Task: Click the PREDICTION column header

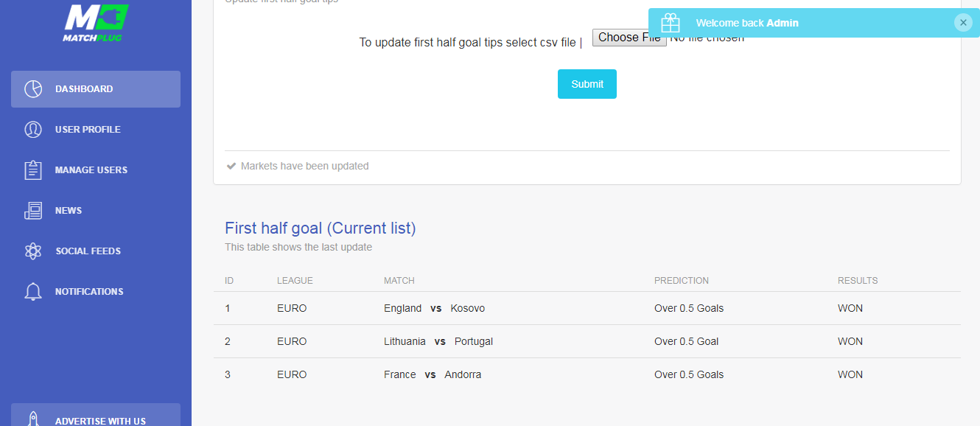Action: point(682,281)
